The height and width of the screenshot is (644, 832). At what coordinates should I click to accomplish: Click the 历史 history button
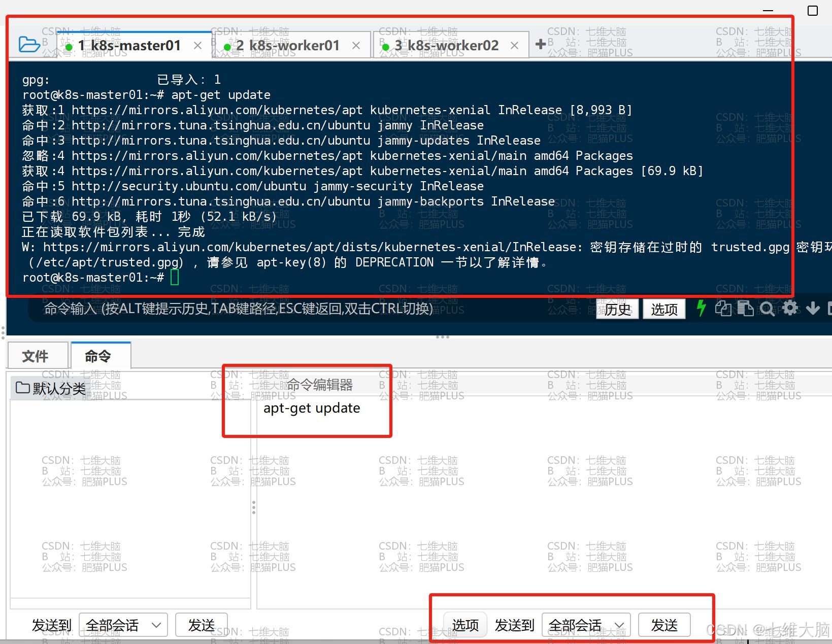click(x=617, y=309)
